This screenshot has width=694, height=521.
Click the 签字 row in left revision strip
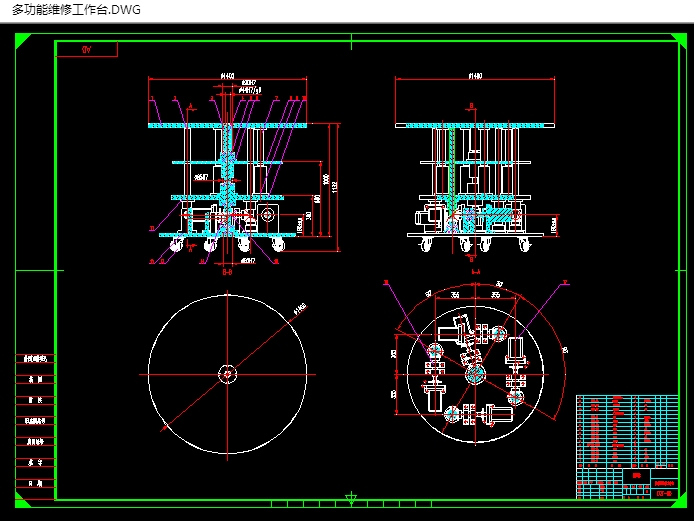coord(35,463)
